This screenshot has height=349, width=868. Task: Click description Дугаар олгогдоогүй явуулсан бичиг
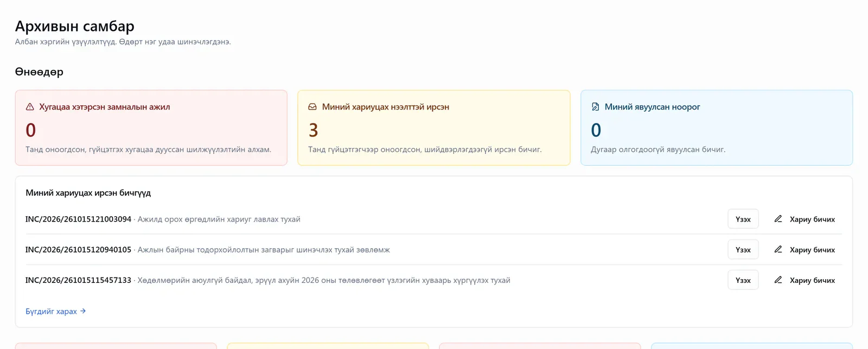tap(658, 149)
